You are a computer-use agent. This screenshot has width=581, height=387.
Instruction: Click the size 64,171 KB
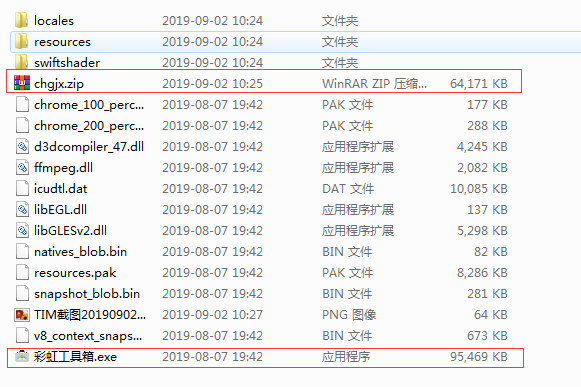479,83
